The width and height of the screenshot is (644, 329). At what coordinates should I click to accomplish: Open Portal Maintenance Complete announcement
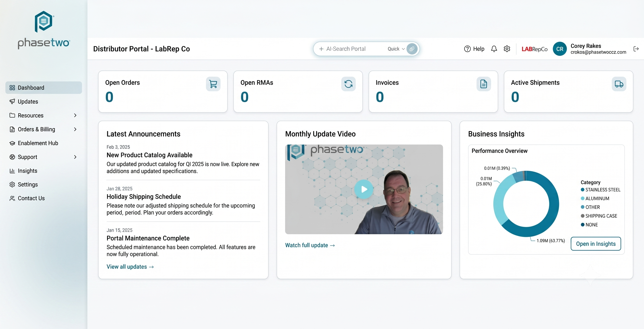(148, 238)
